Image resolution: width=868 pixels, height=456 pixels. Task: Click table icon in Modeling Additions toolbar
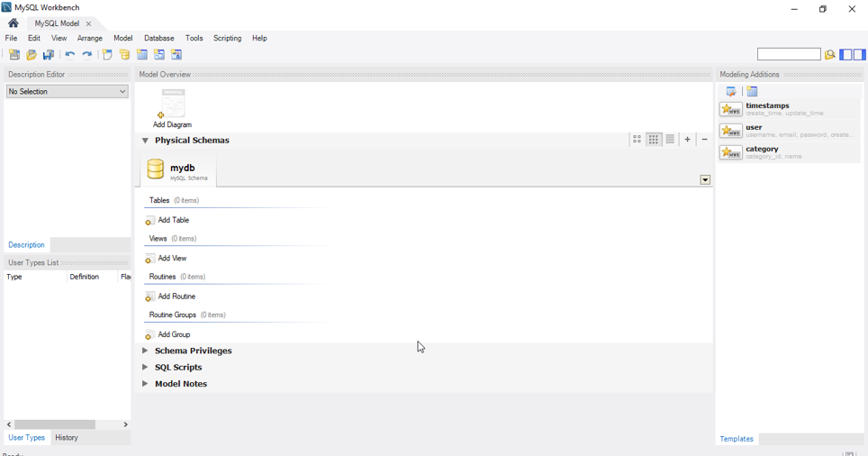752,91
